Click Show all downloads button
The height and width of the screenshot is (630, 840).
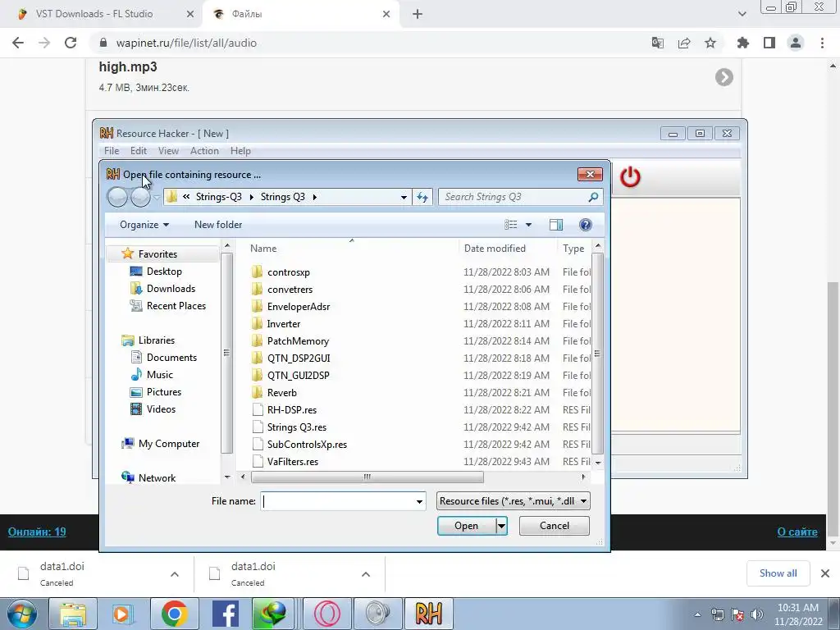(778, 573)
